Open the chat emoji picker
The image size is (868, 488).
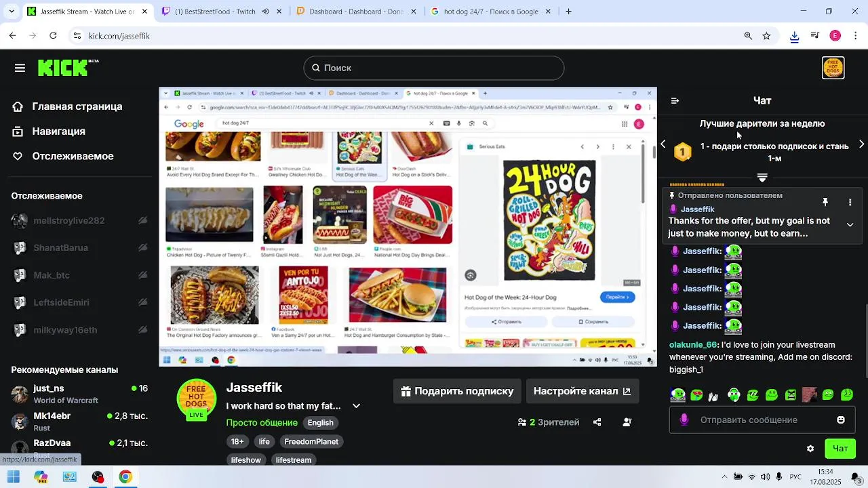click(x=841, y=420)
